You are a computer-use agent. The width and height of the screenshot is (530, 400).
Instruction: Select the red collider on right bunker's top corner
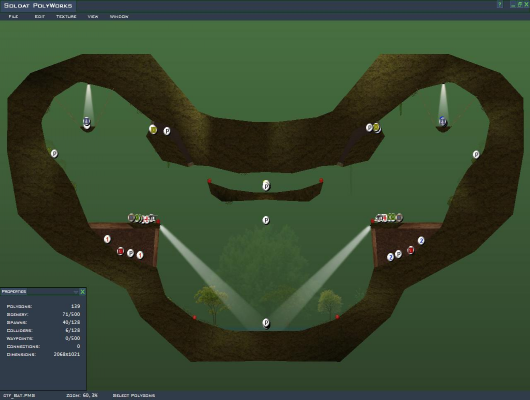(373, 221)
